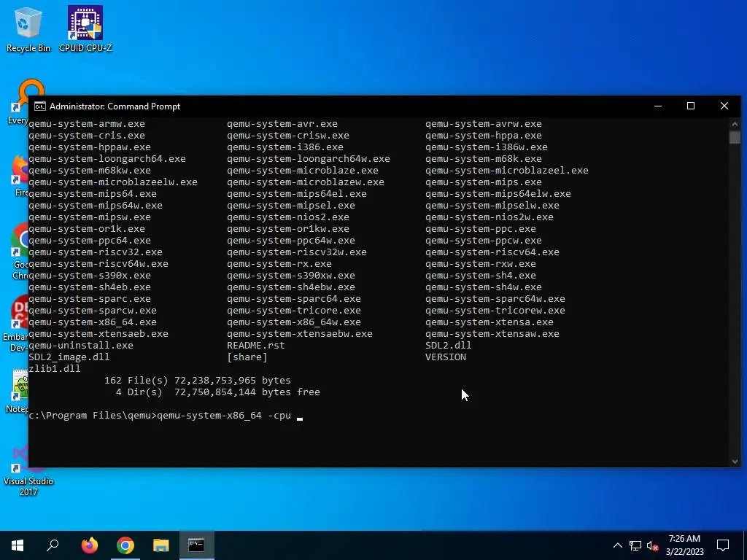This screenshot has height=560, width=747.
Task: Click the text qemu-system-mipsel.exe
Action: (290, 205)
